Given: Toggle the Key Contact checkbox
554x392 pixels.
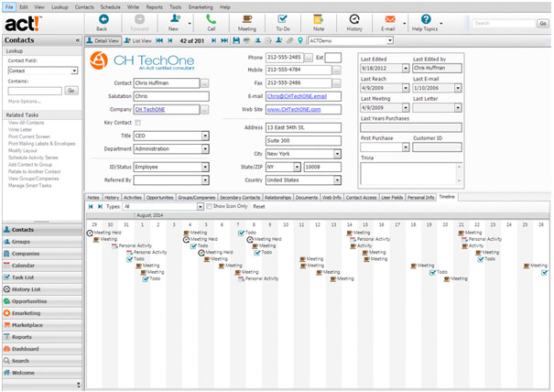Looking at the screenshot, I should pos(137,123).
